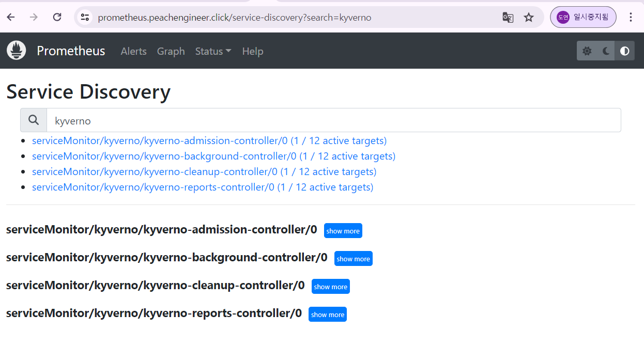The width and height of the screenshot is (644, 346).
Task: Open the Chrome profile button
Action: point(583,17)
